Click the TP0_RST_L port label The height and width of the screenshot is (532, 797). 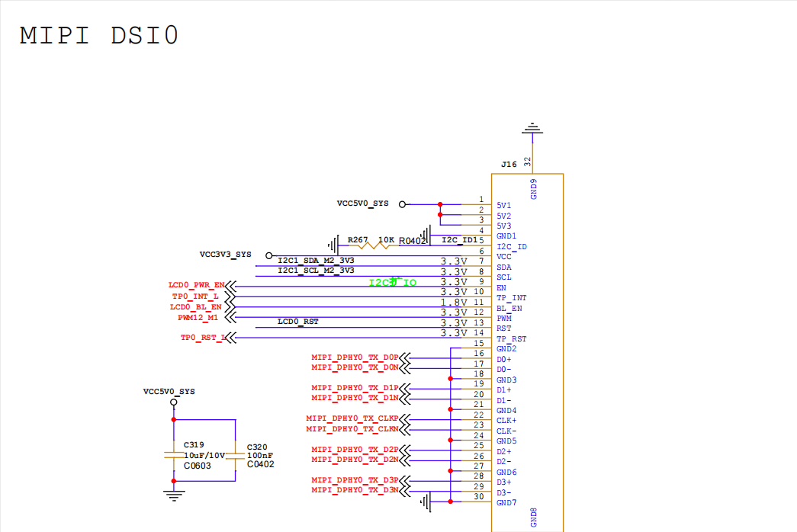coord(203,338)
